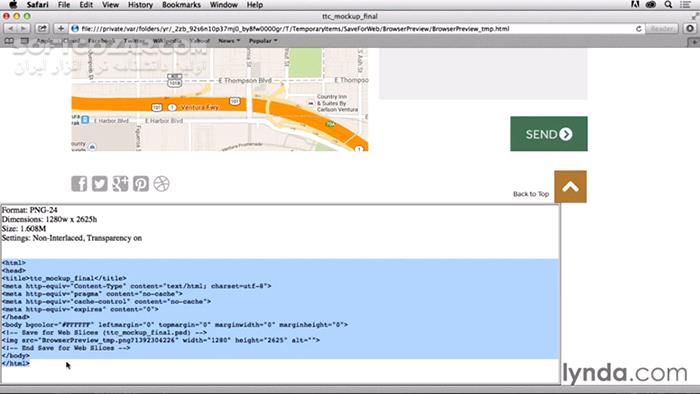The height and width of the screenshot is (394, 700).
Task: Show the Reading List via the book icon
Action: pyautogui.click(x=9, y=41)
